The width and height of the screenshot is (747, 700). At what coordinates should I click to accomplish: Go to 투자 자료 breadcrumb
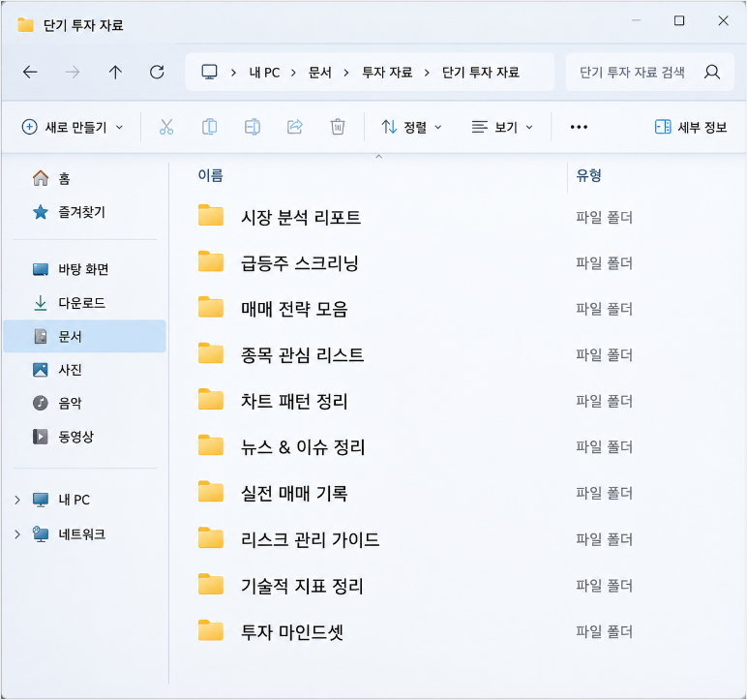(387, 73)
